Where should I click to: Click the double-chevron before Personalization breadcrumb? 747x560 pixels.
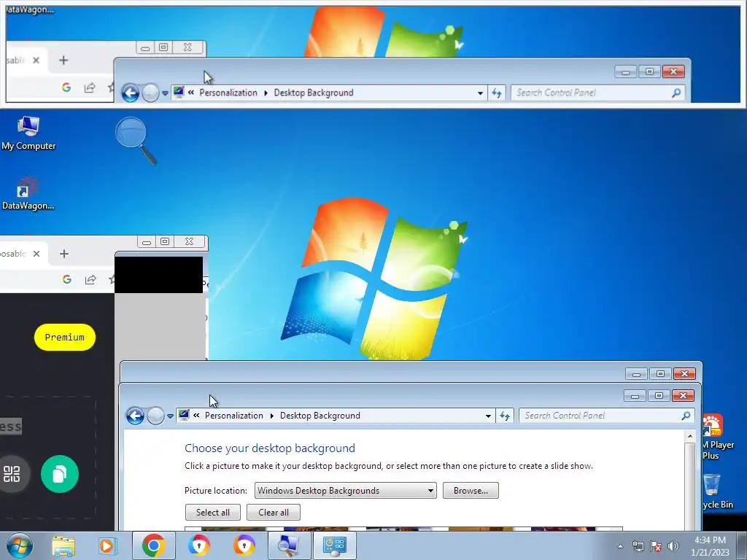196,416
